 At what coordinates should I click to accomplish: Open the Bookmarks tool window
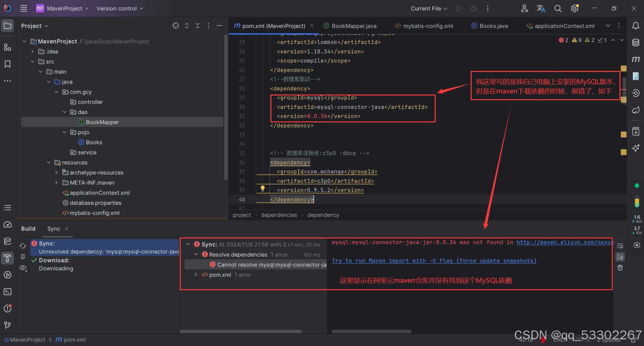[7, 64]
